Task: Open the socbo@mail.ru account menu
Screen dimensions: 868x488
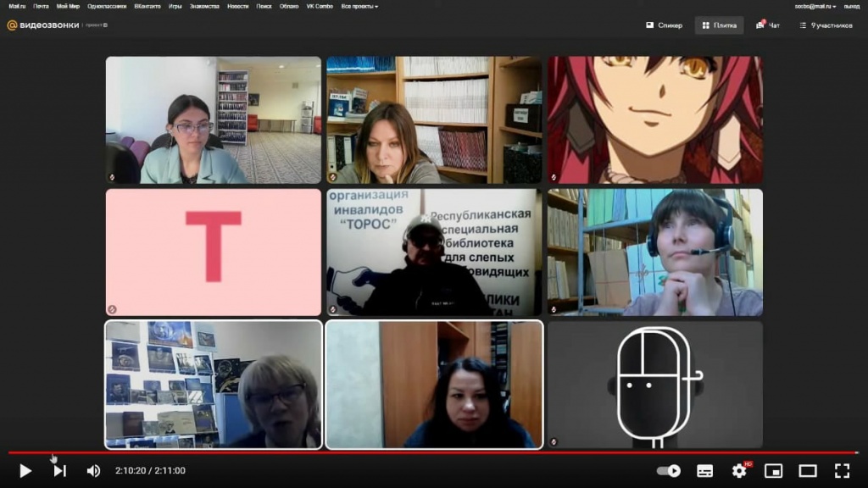Action: [x=815, y=6]
